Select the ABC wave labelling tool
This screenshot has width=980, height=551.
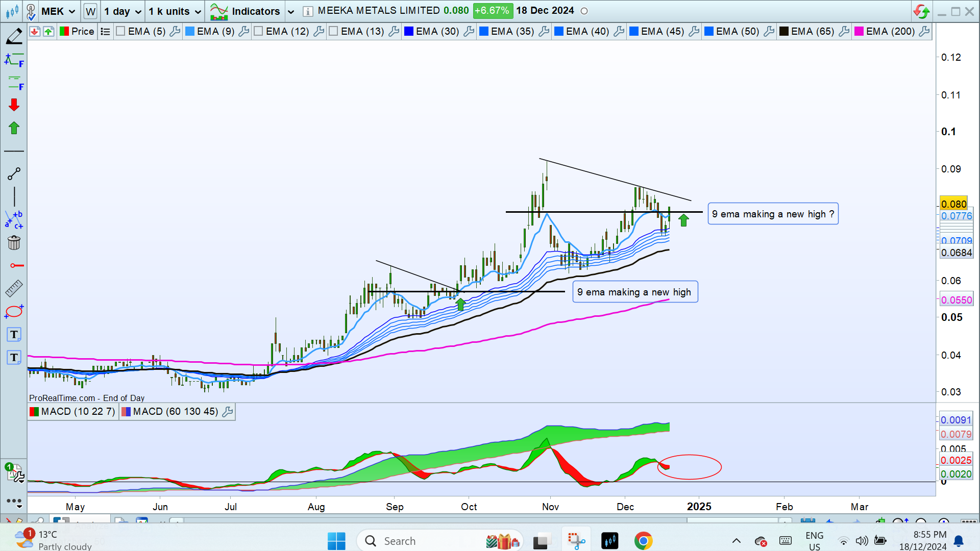point(14,219)
